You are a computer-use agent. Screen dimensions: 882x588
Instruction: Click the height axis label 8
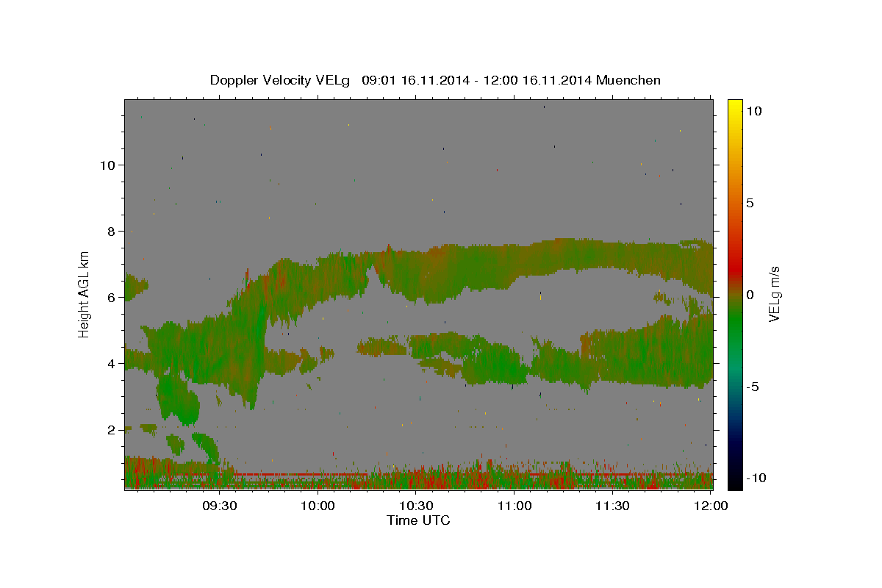click(112, 232)
